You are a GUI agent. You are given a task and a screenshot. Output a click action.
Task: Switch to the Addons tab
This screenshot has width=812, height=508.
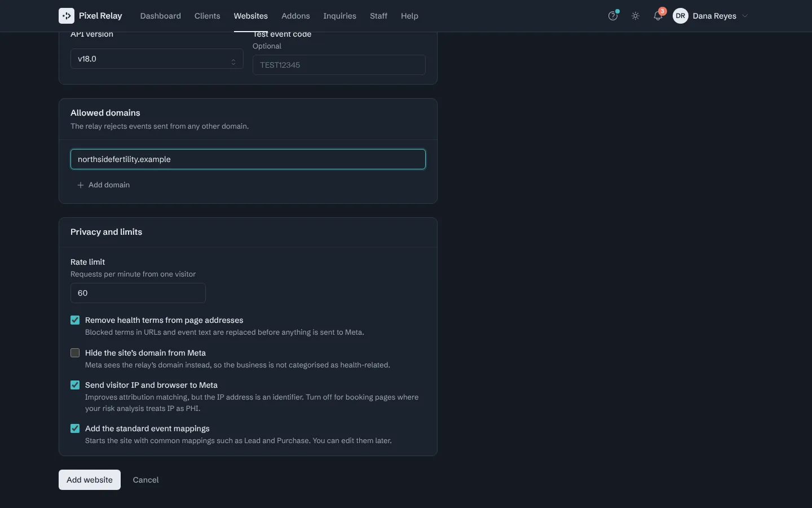[x=295, y=16]
